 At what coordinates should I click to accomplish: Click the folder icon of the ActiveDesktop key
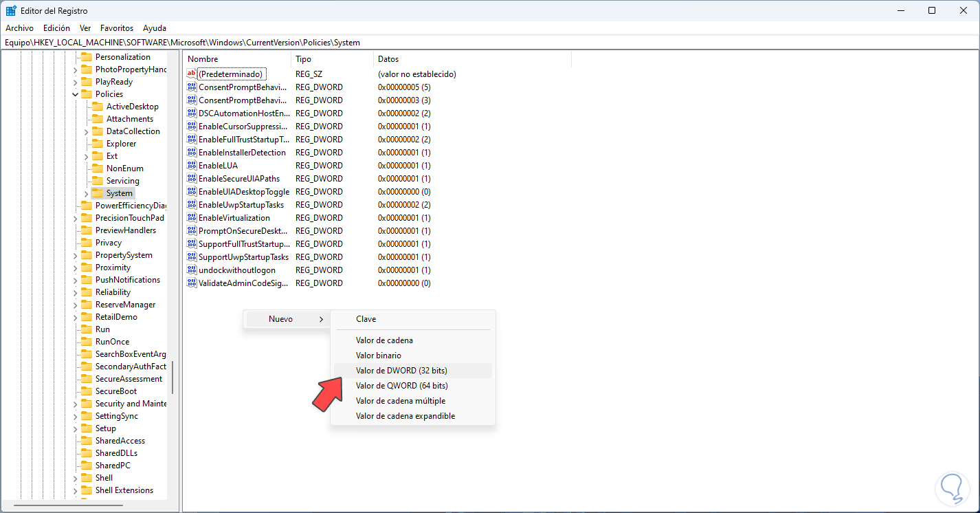pos(98,107)
